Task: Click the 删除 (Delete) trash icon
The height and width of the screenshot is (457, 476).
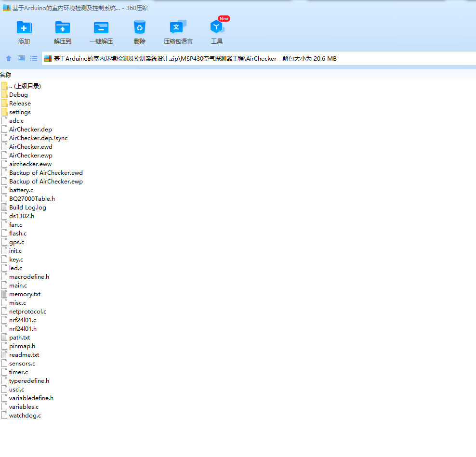Action: (140, 27)
